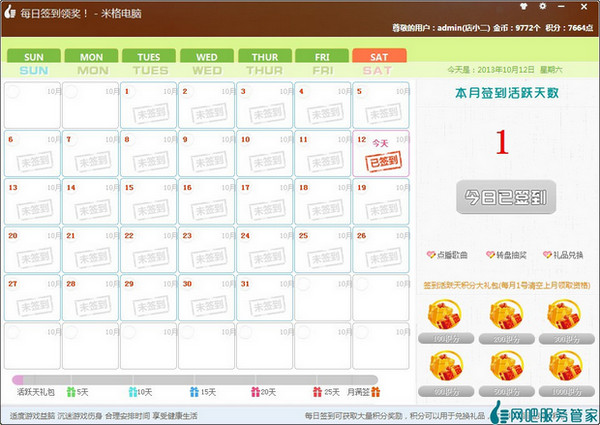
Task: Open the settings gear in title bar
Action: [543, 7]
